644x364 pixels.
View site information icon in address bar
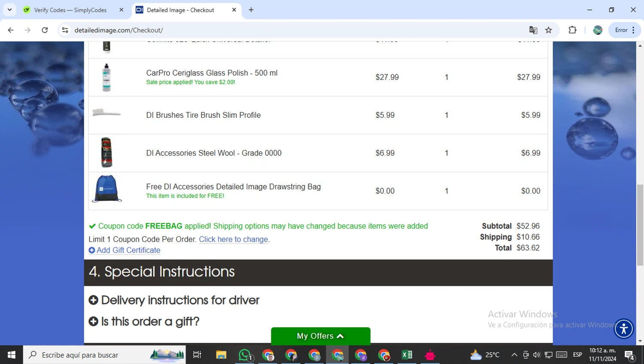[x=65, y=30]
